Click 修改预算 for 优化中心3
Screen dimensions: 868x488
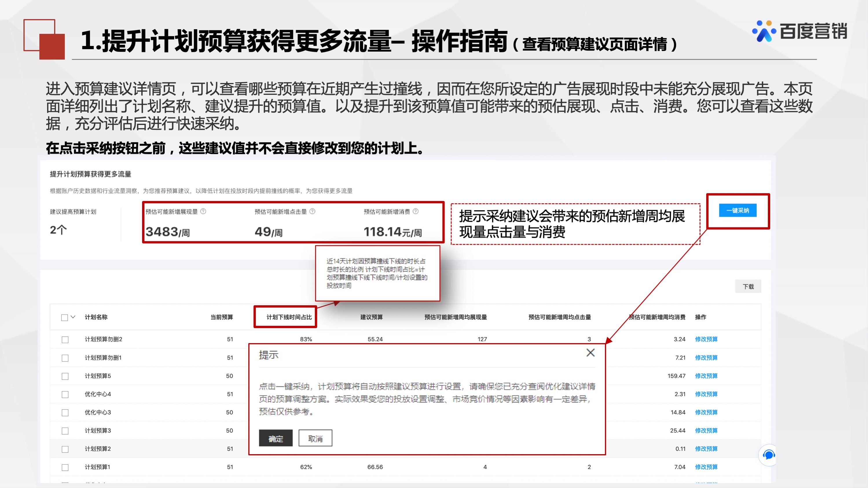click(706, 412)
